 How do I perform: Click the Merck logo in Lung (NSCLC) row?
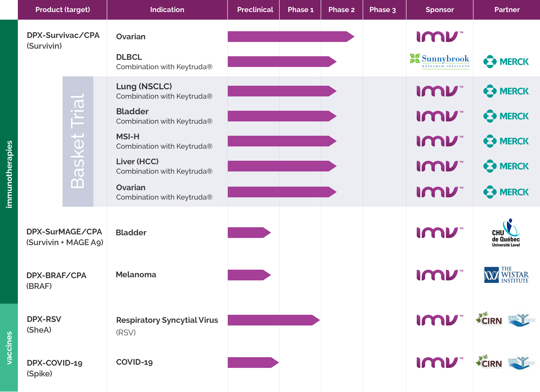coord(506,91)
